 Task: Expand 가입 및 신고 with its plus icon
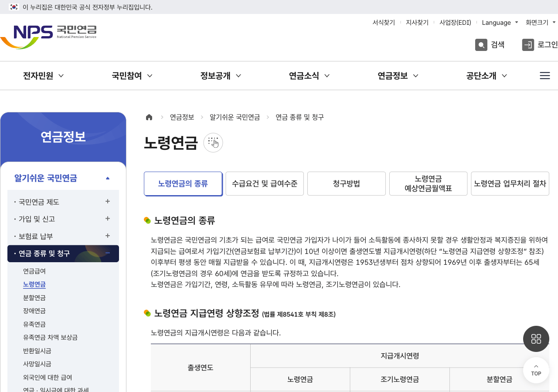coord(108,219)
